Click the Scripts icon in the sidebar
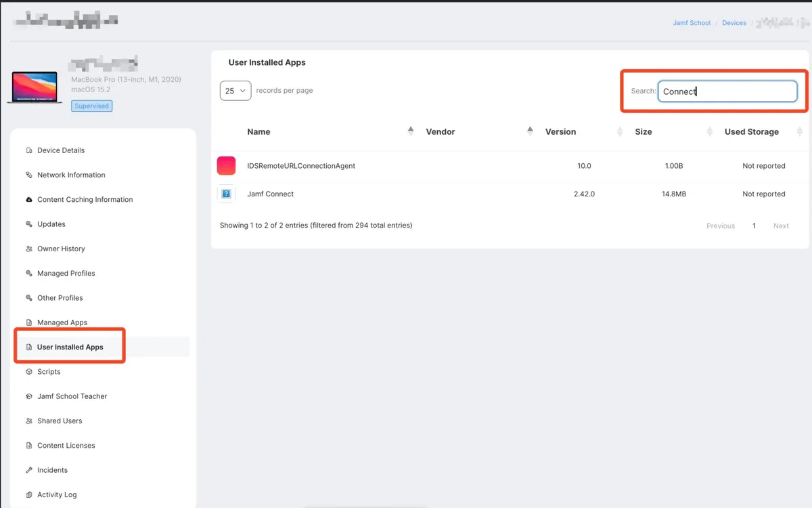Screen dimensions: 812x508 click(30, 371)
